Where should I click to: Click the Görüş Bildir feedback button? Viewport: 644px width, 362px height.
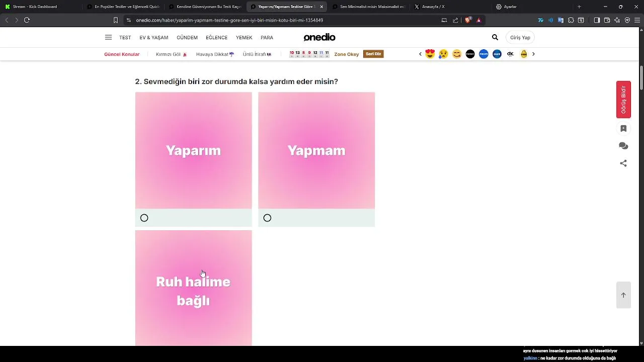point(623,100)
